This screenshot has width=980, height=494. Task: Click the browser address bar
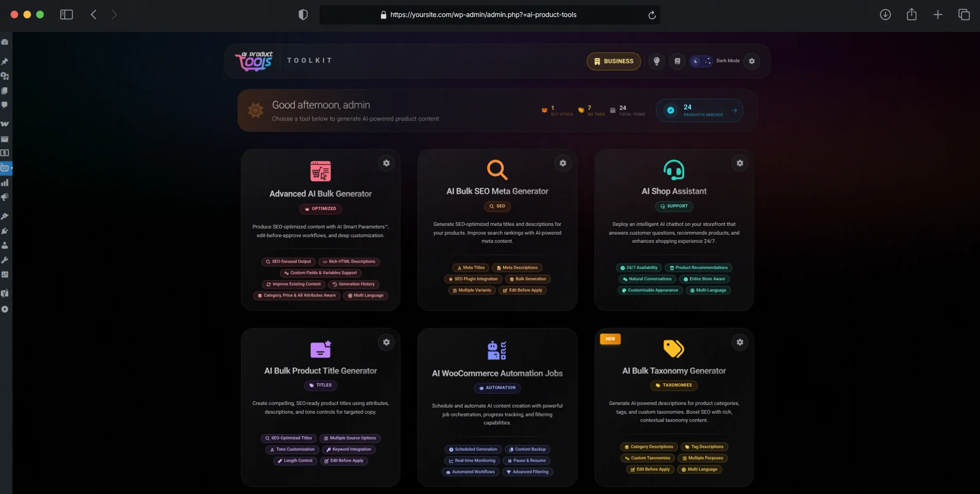483,15
